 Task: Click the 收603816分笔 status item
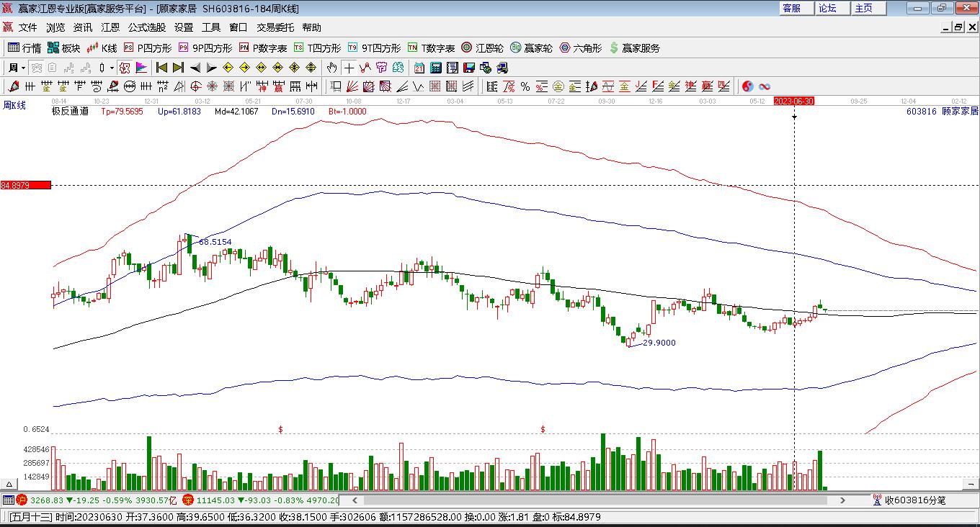point(909,500)
